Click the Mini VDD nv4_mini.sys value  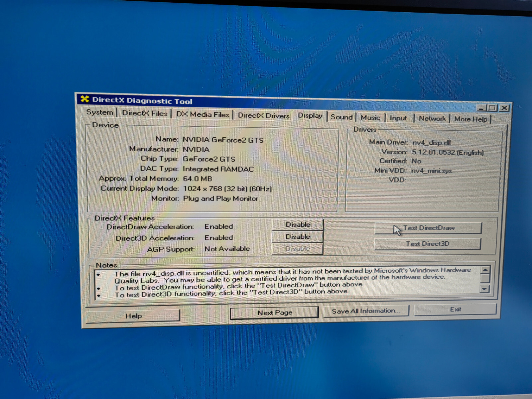coord(432,171)
